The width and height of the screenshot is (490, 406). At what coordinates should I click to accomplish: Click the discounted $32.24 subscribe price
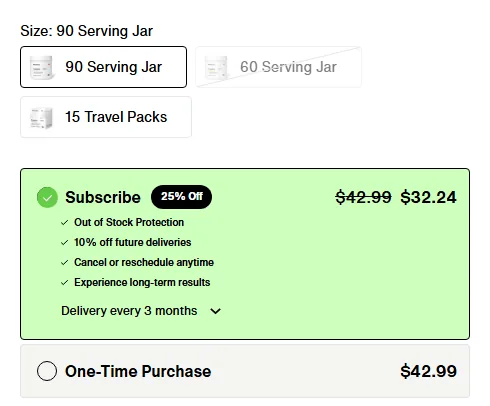click(428, 197)
